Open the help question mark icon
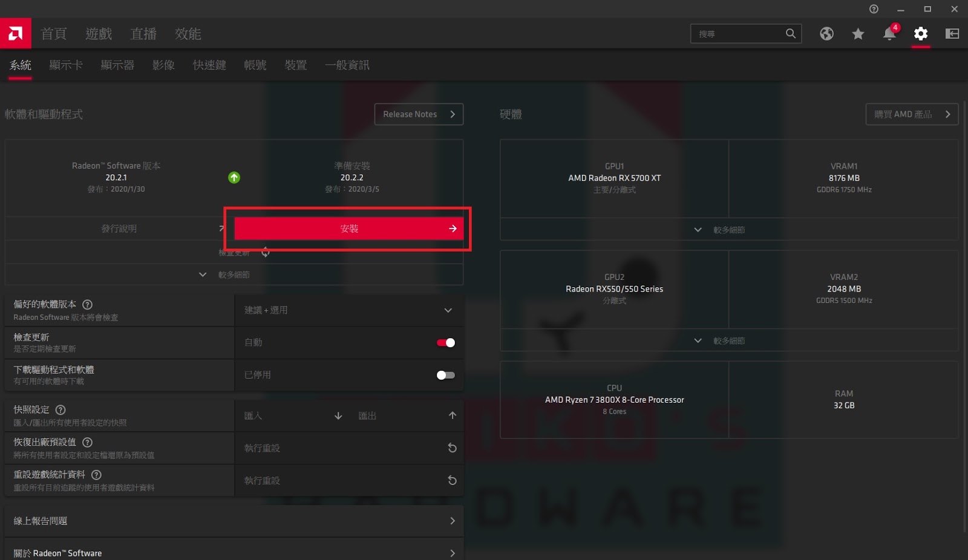Image resolution: width=968 pixels, height=560 pixels. point(874,9)
